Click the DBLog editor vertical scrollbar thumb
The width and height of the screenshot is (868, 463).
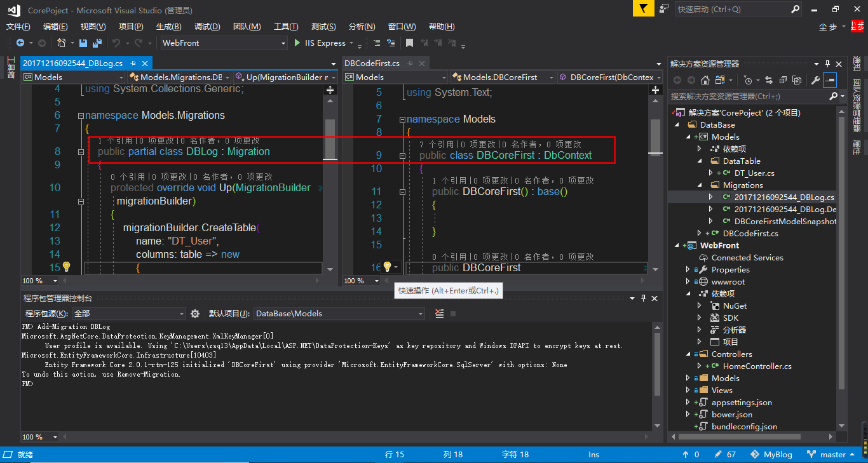330,139
